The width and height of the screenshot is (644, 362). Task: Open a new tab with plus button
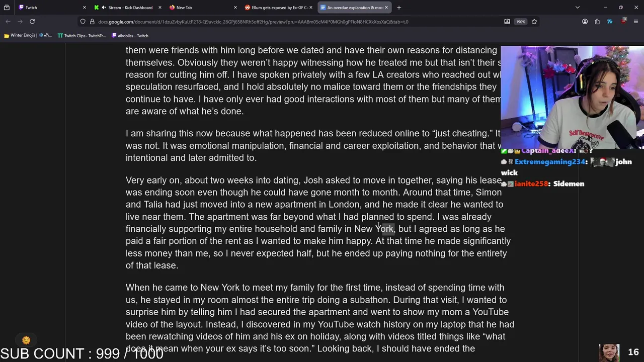[399, 8]
